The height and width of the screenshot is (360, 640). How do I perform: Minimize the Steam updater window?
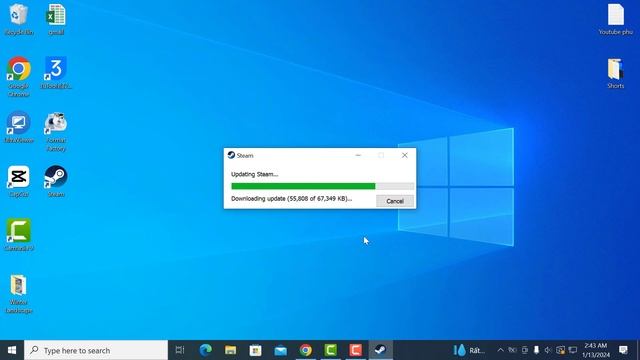pos(358,155)
